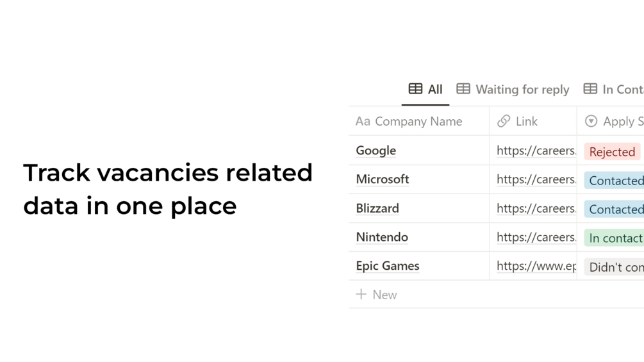Click the plus icon to add row
644x362 pixels.
click(x=361, y=294)
